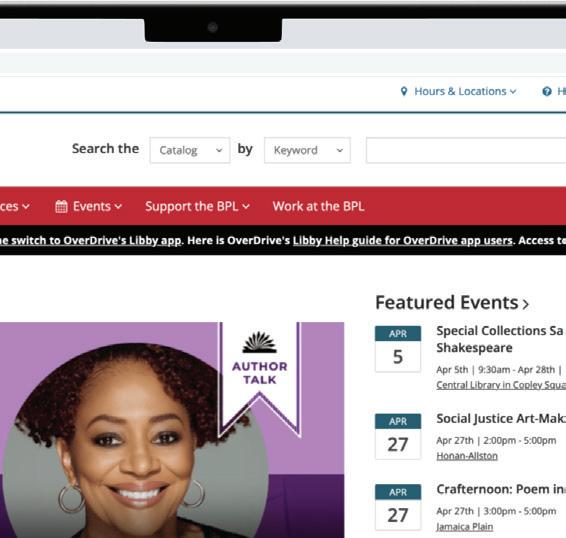Image resolution: width=566 pixels, height=538 pixels.
Task: Open the Libby Help guide link
Action: [403, 240]
